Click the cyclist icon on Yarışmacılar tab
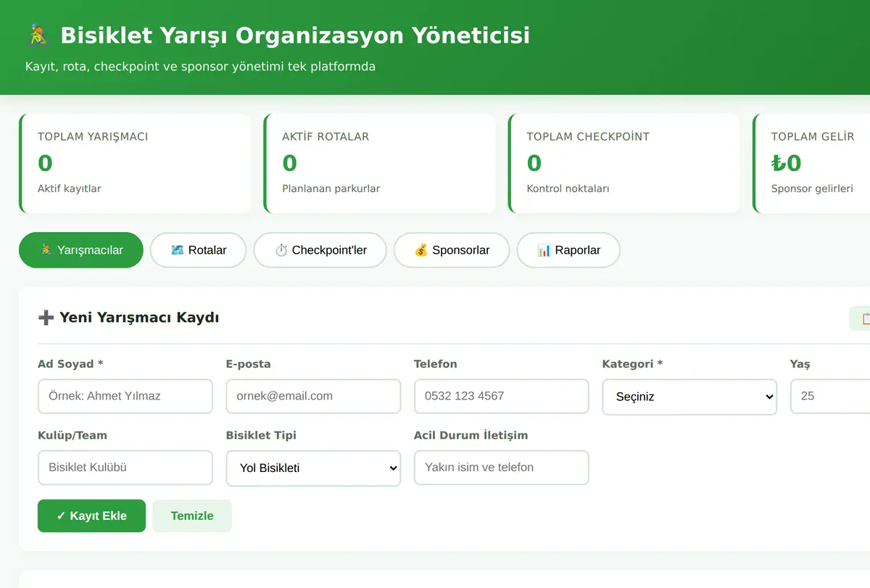 click(x=46, y=250)
